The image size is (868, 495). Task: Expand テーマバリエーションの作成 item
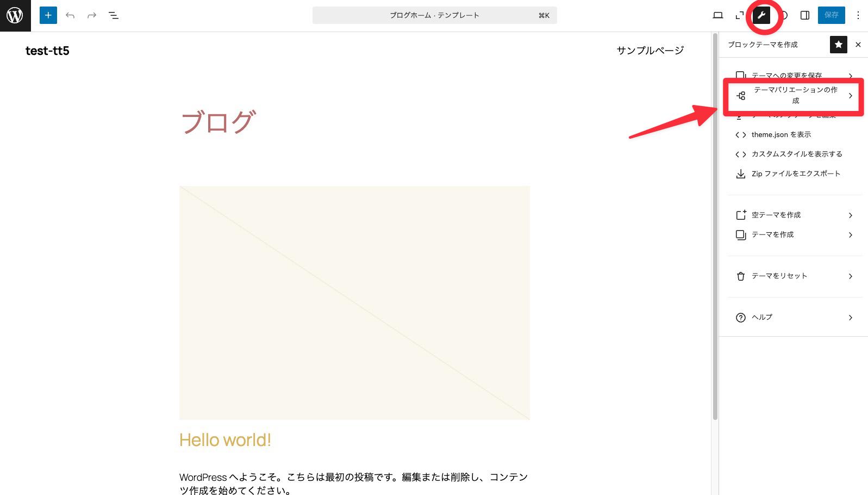pyautogui.click(x=794, y=96)
